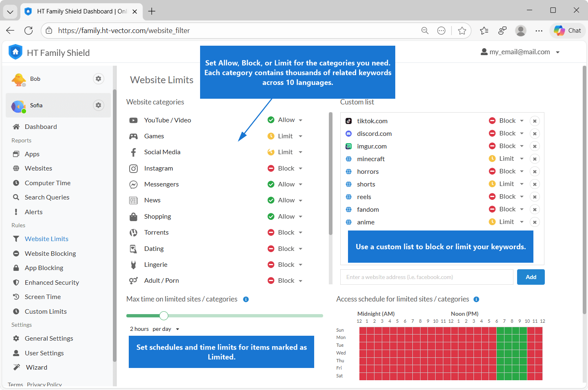Go to Screen Time in sidebar

click(42, 297)
